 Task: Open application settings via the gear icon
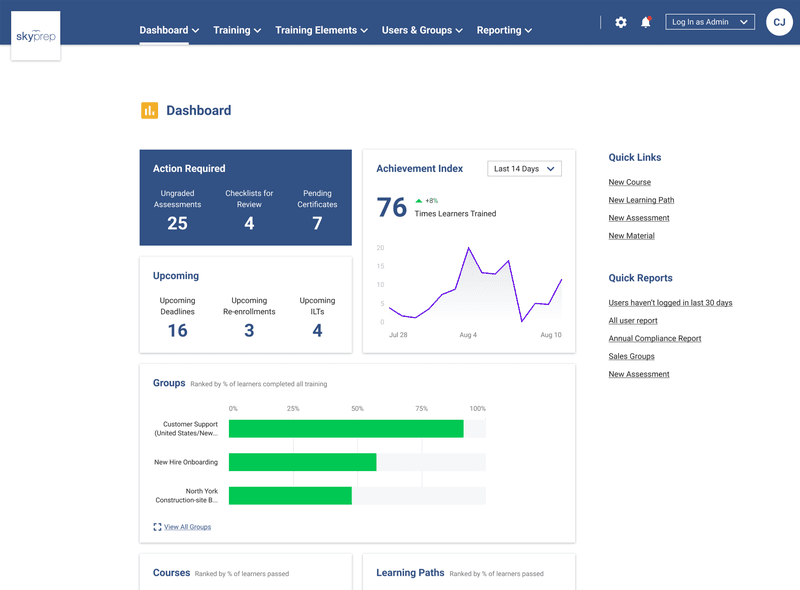tap(621, 21)
